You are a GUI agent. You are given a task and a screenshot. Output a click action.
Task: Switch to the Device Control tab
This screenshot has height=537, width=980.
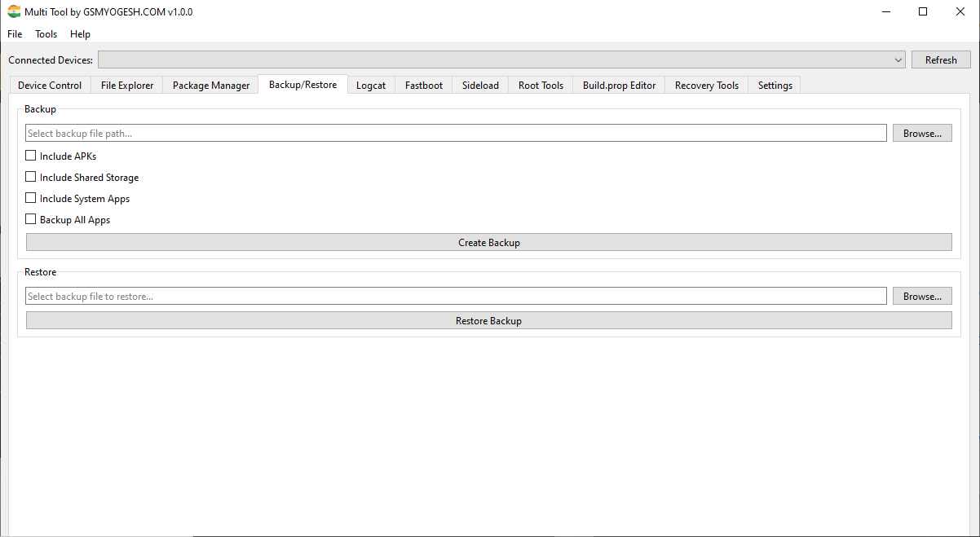50,86
